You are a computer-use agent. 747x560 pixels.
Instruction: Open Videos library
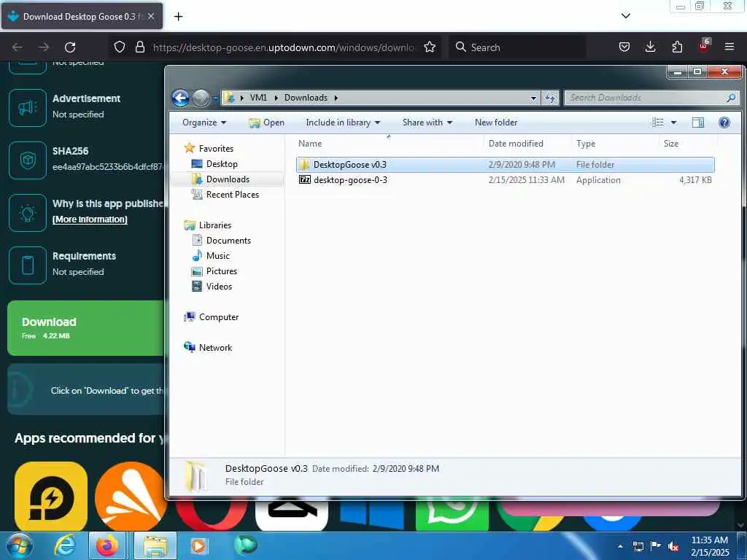click(x=219, y=286)
